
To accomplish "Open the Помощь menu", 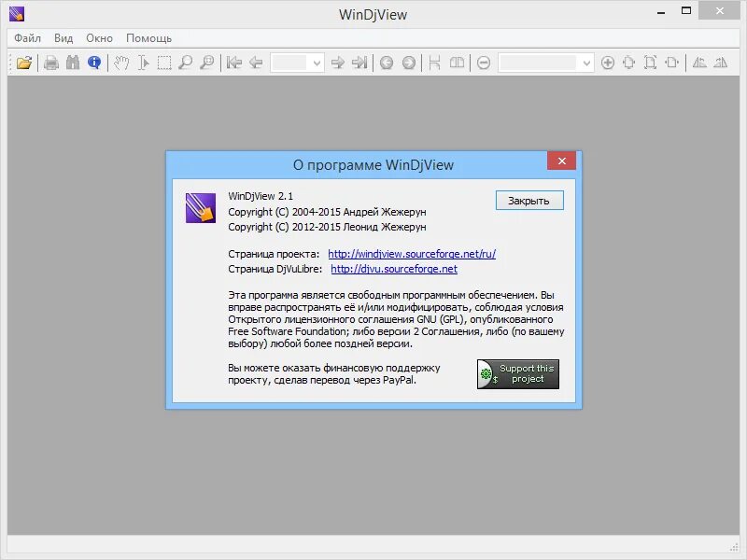I will 148,38.
